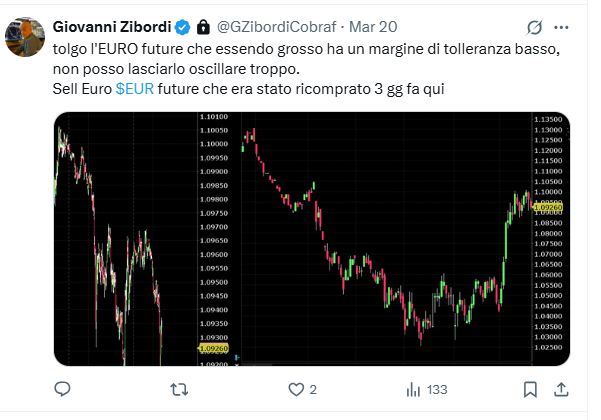Open the Mar 20 timestamp link
The height and width of the screenshot is (420, 601).
(373, 27)
